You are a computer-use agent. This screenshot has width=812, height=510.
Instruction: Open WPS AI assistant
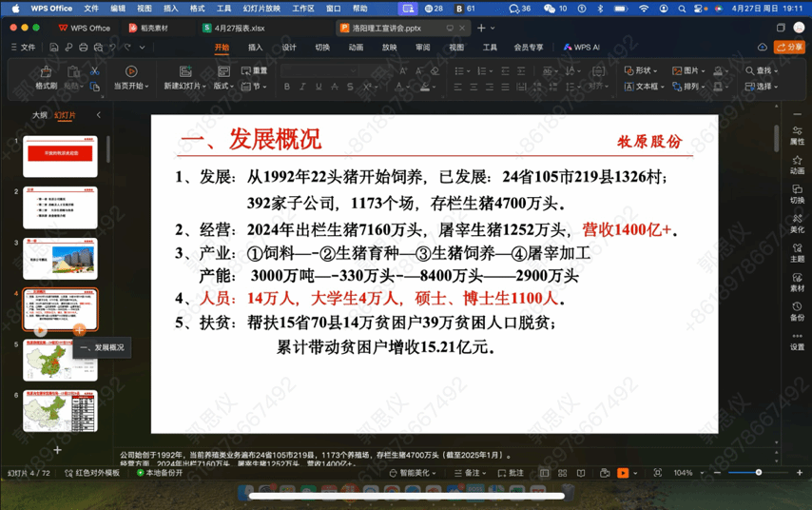(x=582, y=48)
